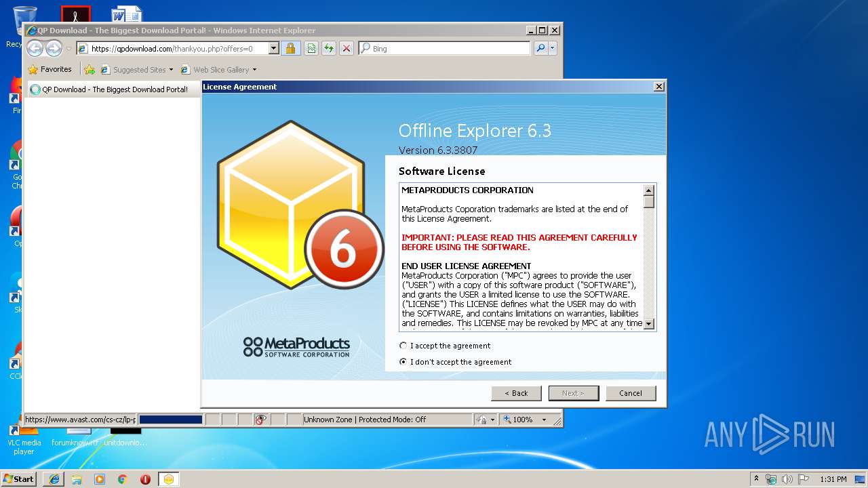Screen dimensions: 868x488
Task: Switch to Offline Explorer installer taskbar item
Action: (x=168, y=479)
